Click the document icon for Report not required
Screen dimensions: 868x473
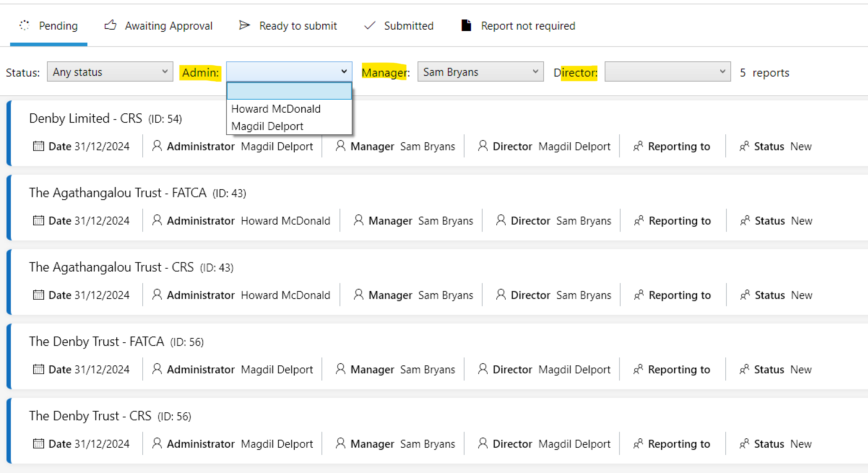(466, 25)
